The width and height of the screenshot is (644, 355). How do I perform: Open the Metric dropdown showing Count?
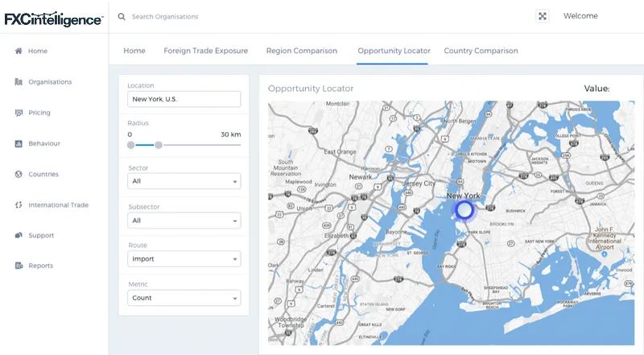coord(184,298)
